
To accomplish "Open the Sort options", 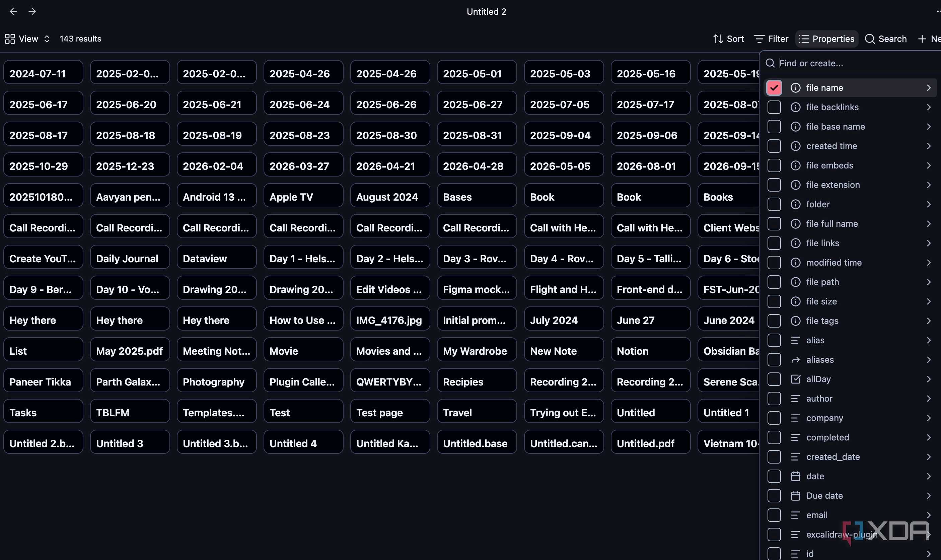I will (x=728, y=39).
